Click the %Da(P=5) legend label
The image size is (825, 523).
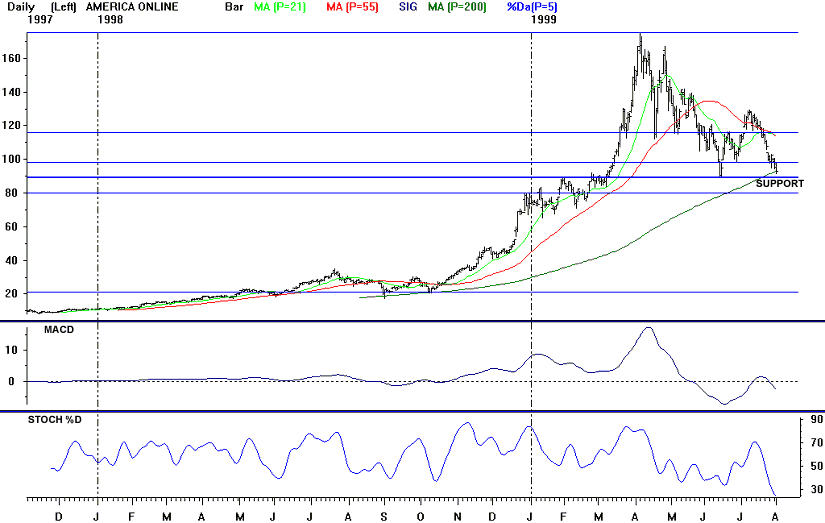coord(532,7)
